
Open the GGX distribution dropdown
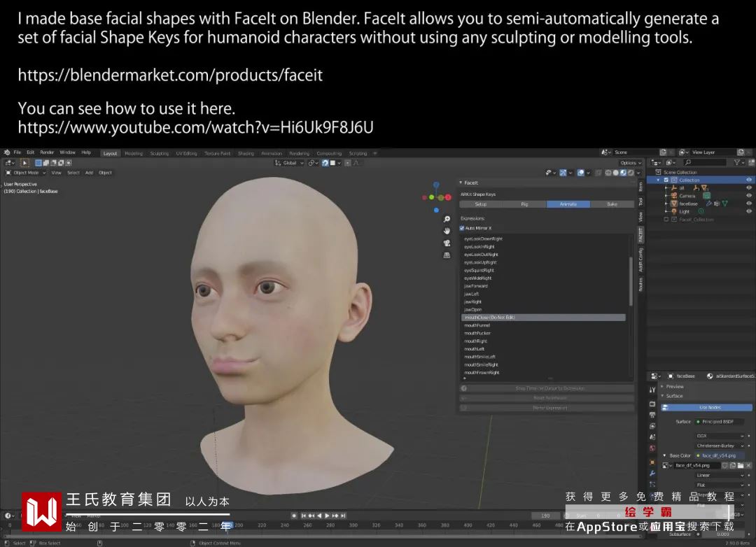click(x=720, y=436)
